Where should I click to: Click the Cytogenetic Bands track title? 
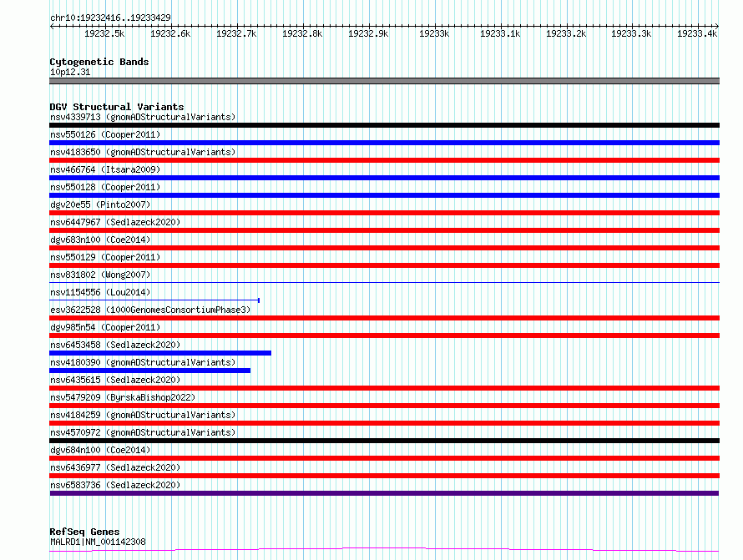99,62
